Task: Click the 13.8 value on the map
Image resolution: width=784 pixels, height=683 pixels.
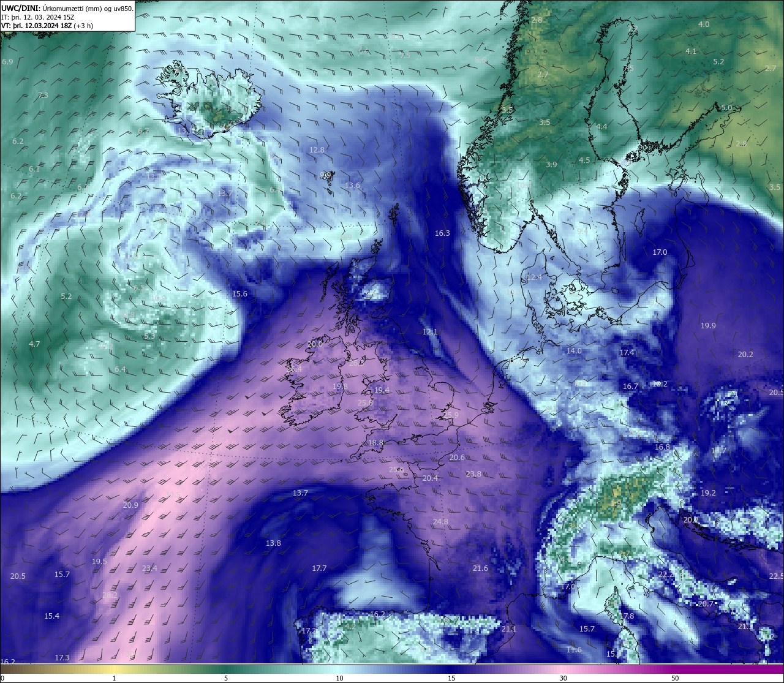Action: click(x=273, y=543)
